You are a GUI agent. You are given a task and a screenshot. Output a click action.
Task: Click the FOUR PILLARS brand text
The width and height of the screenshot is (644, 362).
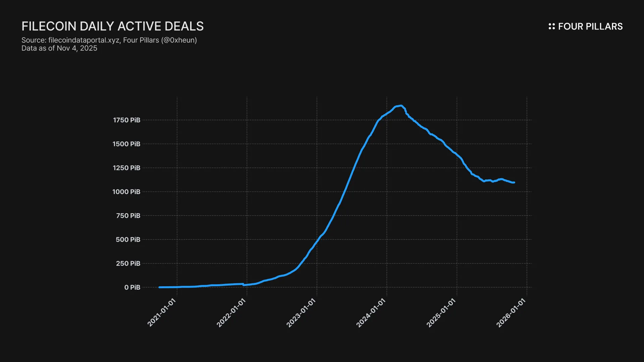[x=590, y=26]
